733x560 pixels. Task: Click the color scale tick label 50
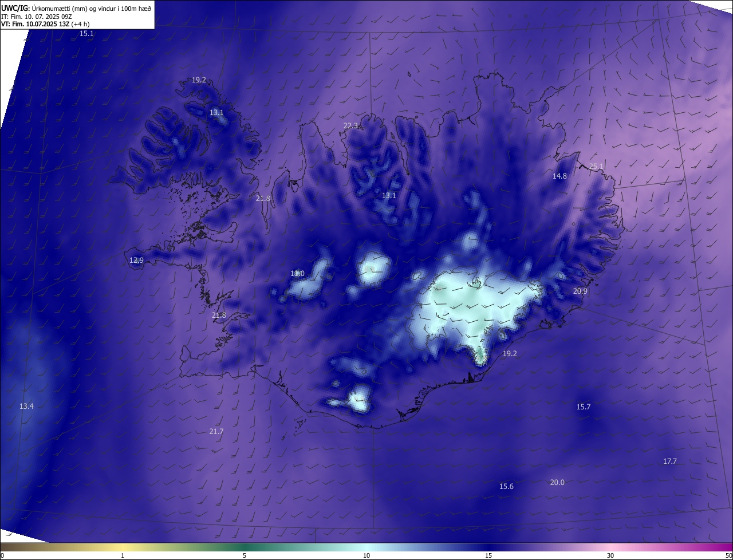tap(728, 556)
